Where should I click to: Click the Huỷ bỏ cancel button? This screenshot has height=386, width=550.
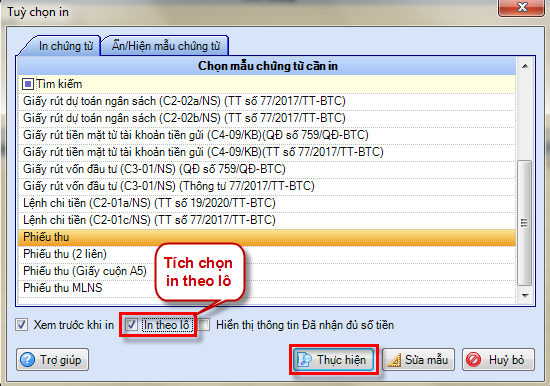pos(498,360)
